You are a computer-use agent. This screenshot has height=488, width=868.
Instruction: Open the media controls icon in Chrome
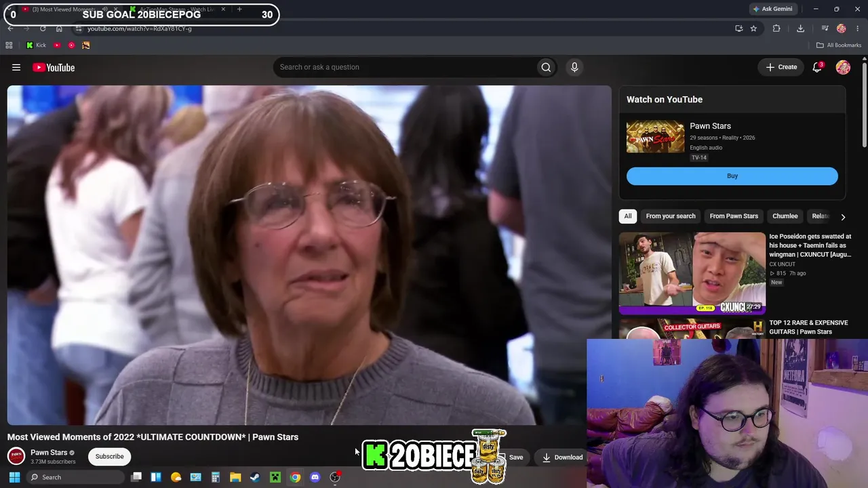825,28
